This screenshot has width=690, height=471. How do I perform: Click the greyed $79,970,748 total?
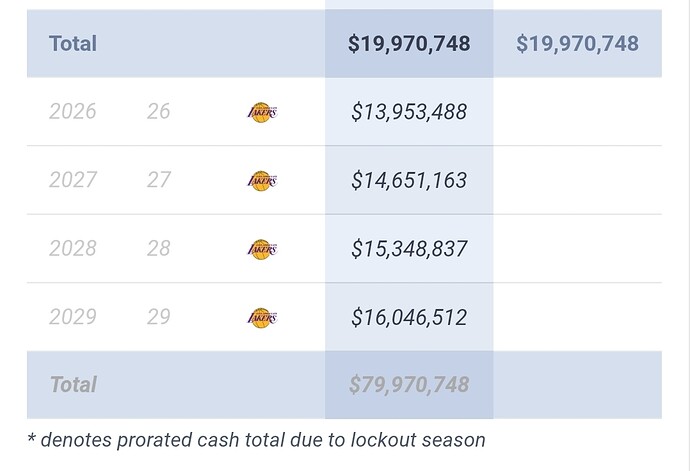coord(409,385)
